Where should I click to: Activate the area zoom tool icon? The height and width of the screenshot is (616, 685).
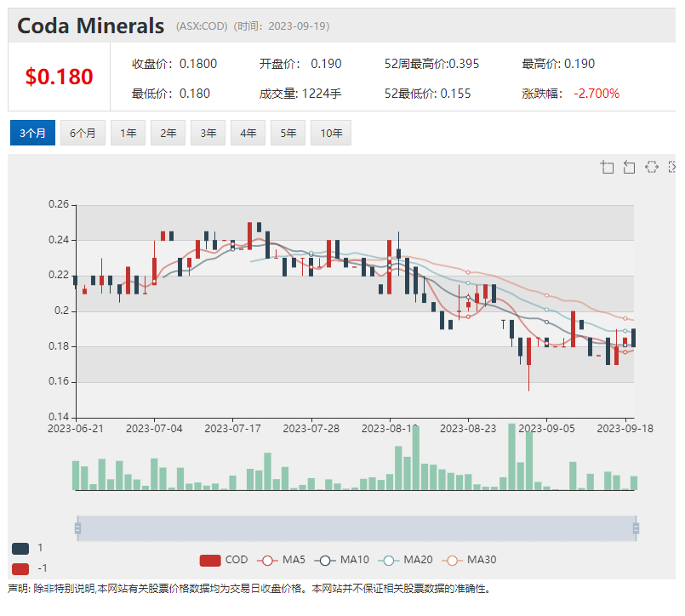point(608,167)
